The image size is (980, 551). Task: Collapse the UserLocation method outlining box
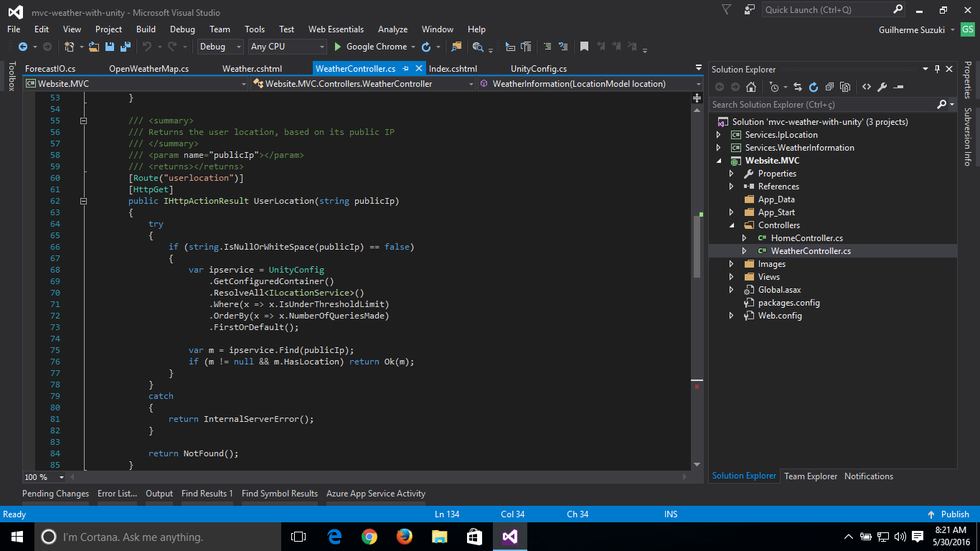[84, 201]
